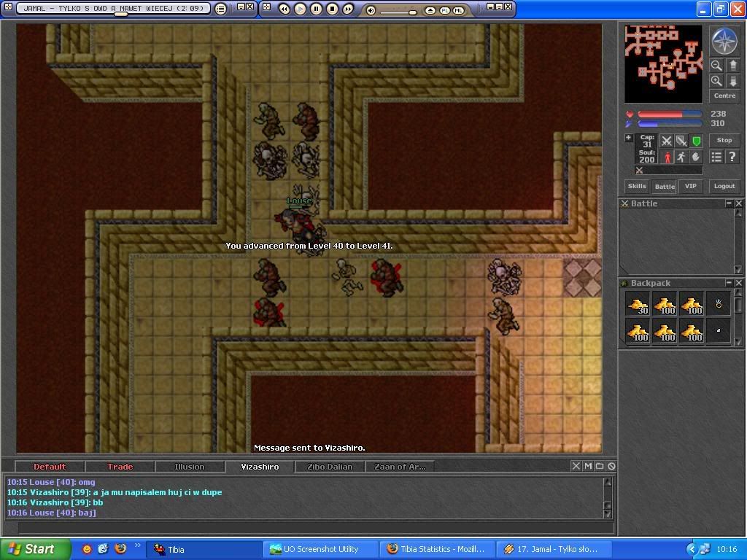Click the M chat console button
747x560 pixels.
(589, 466)
